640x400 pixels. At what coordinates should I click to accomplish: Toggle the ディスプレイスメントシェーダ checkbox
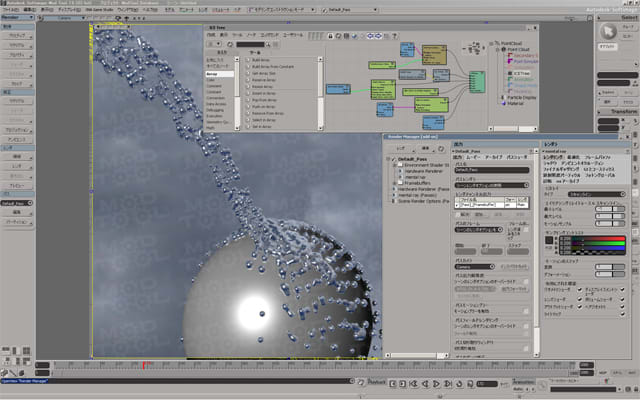click(x=622, y=289)
